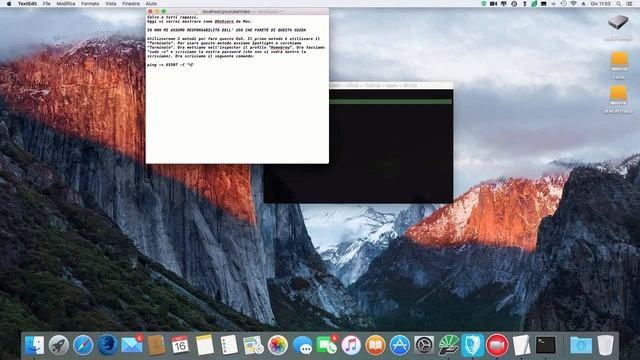Open Photos colorful flower icon
This screenshot has height=360, width=640.
(x=278, y=345)
